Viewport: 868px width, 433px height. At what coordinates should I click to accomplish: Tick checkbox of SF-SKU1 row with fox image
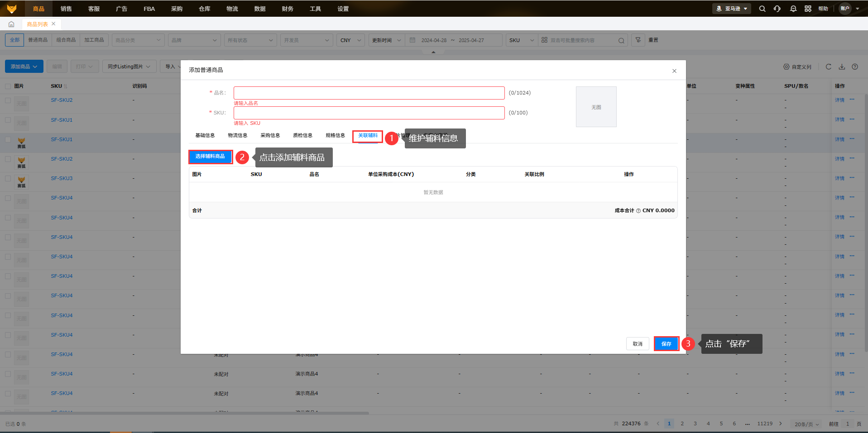point(8,139)
